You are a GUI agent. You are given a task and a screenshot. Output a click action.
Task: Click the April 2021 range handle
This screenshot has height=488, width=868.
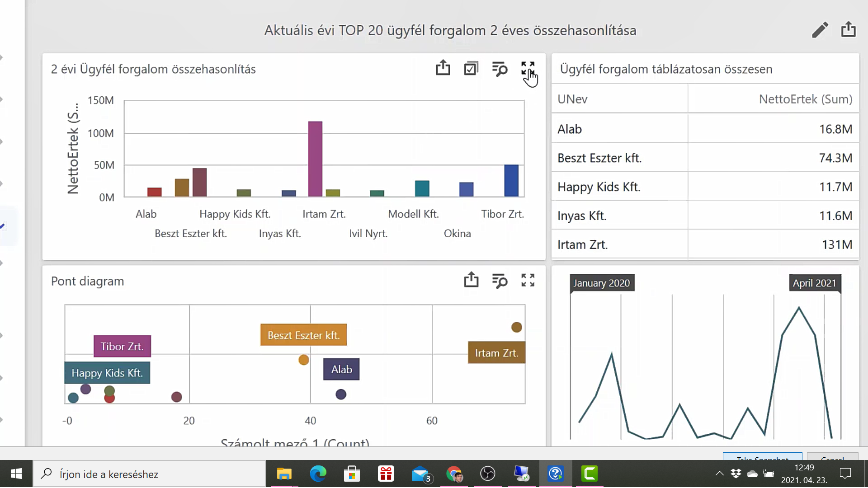click(815, 283)
